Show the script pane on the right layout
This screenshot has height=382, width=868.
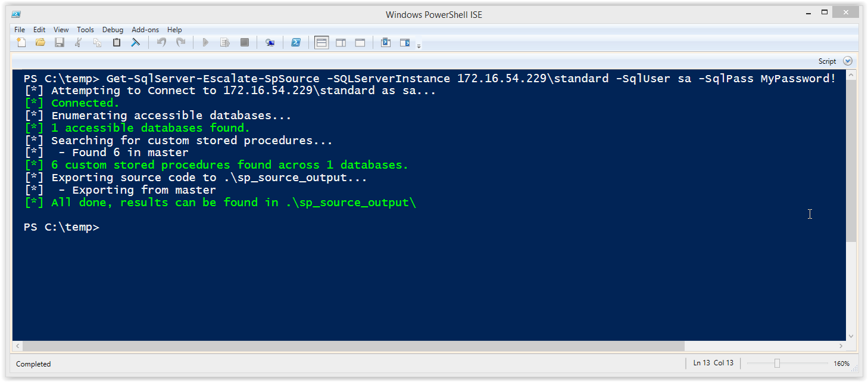[x=341, y=42]
